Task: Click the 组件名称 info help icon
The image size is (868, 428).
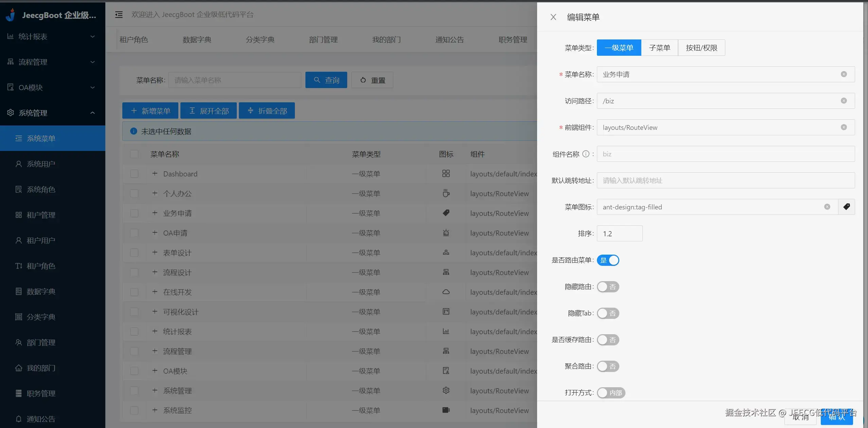Action: pyautogui.click(x=586, y=154)
